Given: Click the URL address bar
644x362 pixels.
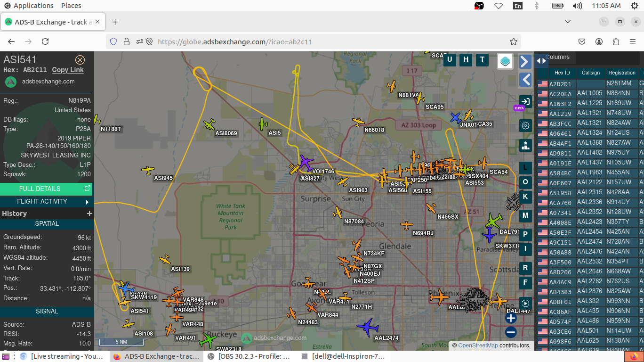Looking at the screenshot, I should click(313, 41).
